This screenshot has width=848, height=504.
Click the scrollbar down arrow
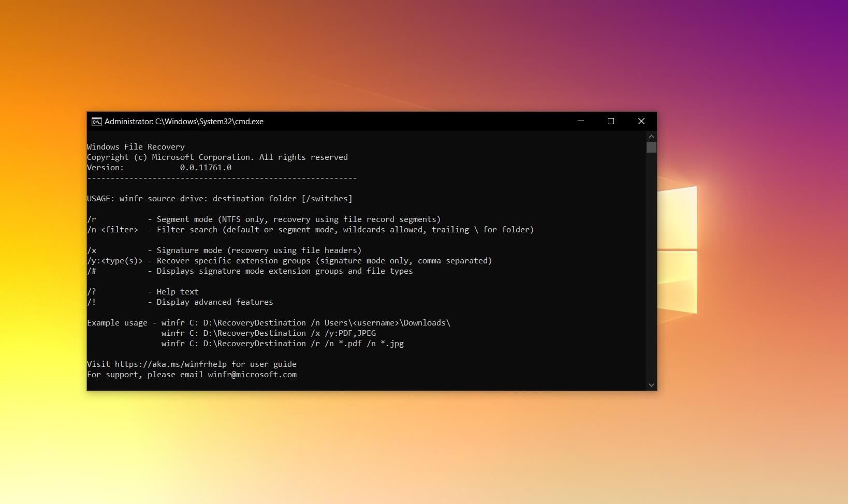(x=651, y=385)
